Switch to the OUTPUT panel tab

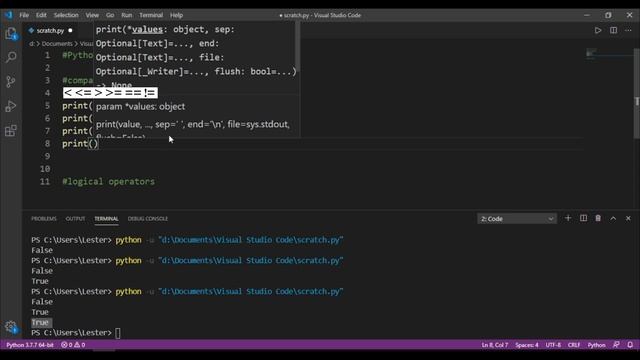tap(76, 219)
